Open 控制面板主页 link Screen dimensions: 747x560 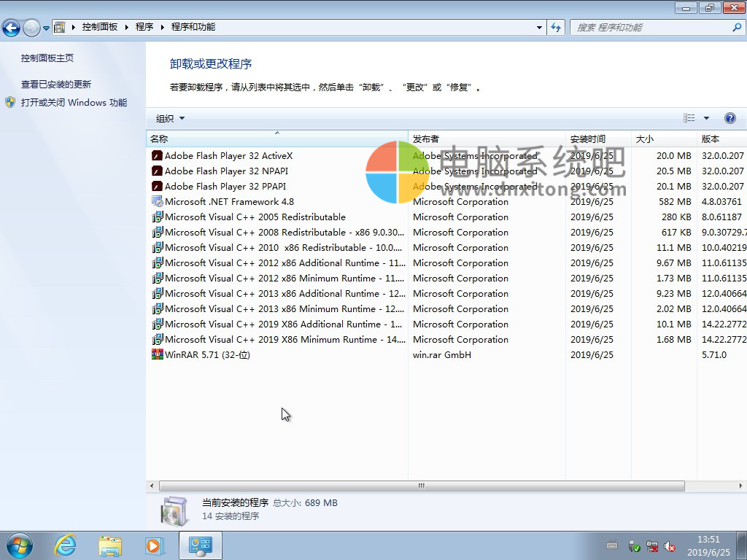(x=47, y=58)
